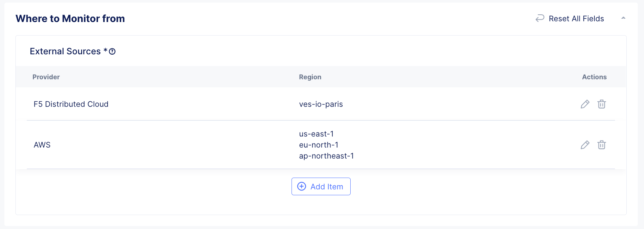644x229 pixels.
Task: Click the plus circle icon in Add Item
Action: point(301,186)
